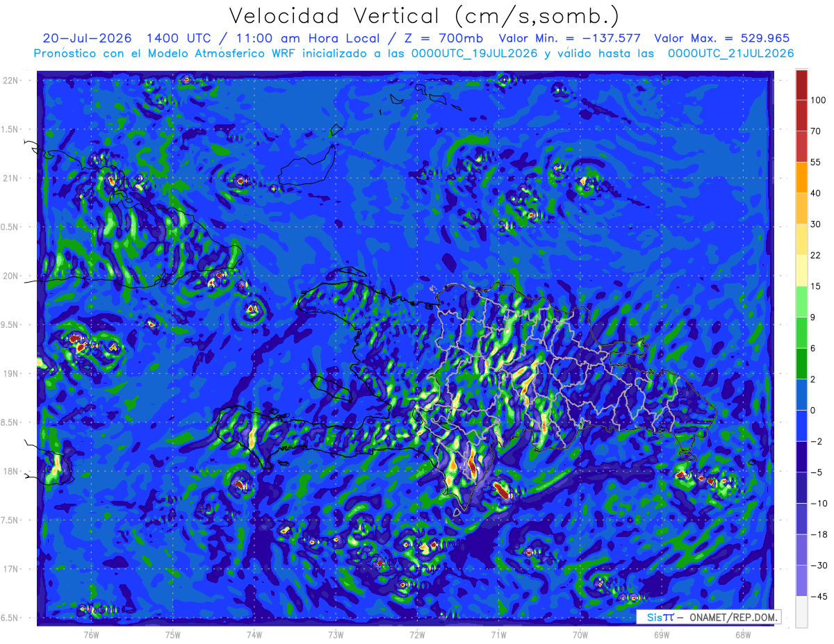
Task: Click the legend value '15'
Action: click(x=816, y=286)
